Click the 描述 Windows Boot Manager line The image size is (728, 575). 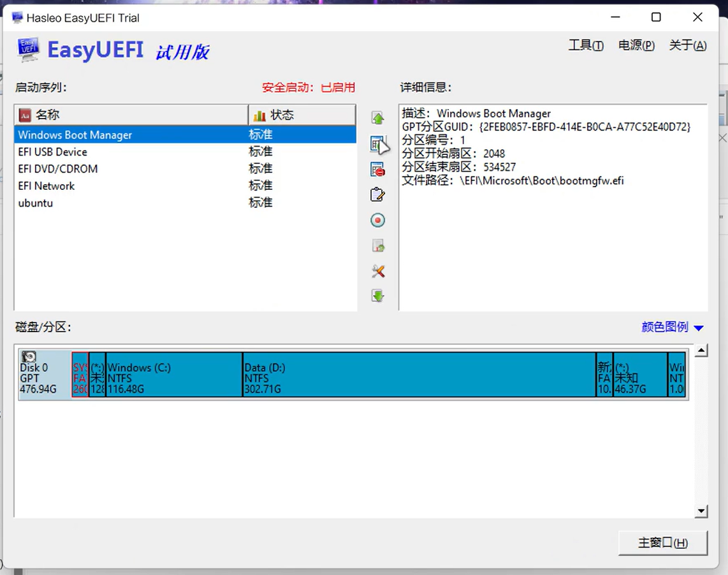(476, 113)
